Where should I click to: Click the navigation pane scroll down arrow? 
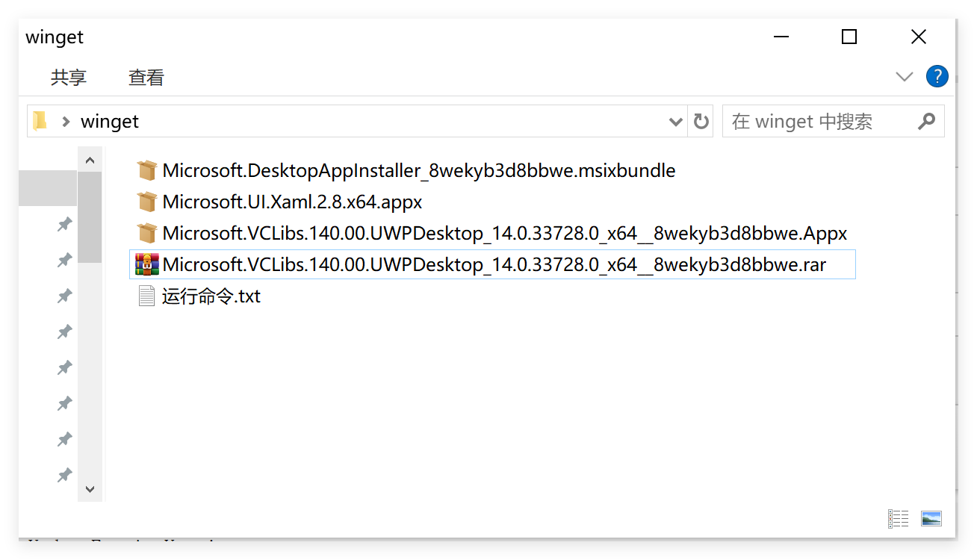point(90,489)
